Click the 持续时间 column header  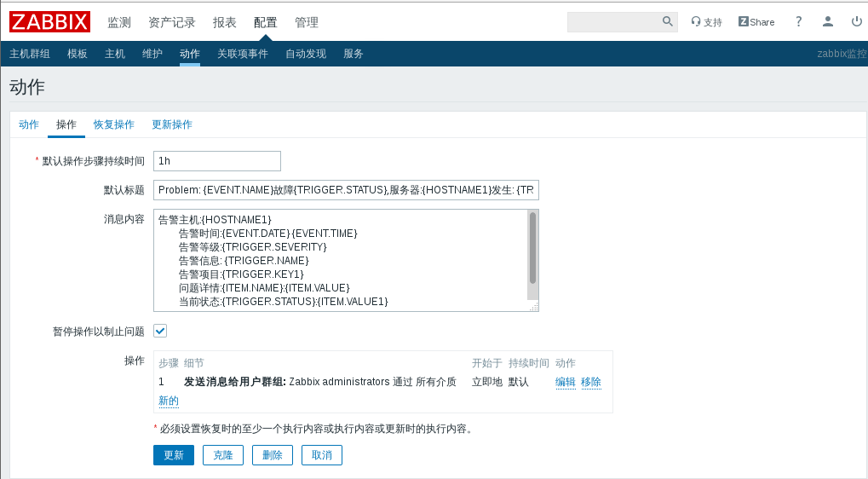529,363
